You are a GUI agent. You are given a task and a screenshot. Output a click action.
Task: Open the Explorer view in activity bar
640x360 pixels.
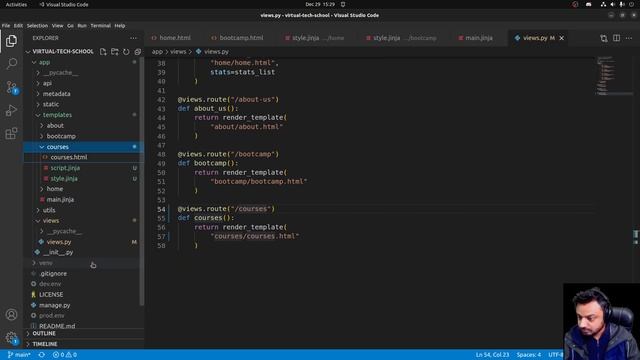pyautogui.click(x=11, y=41)
